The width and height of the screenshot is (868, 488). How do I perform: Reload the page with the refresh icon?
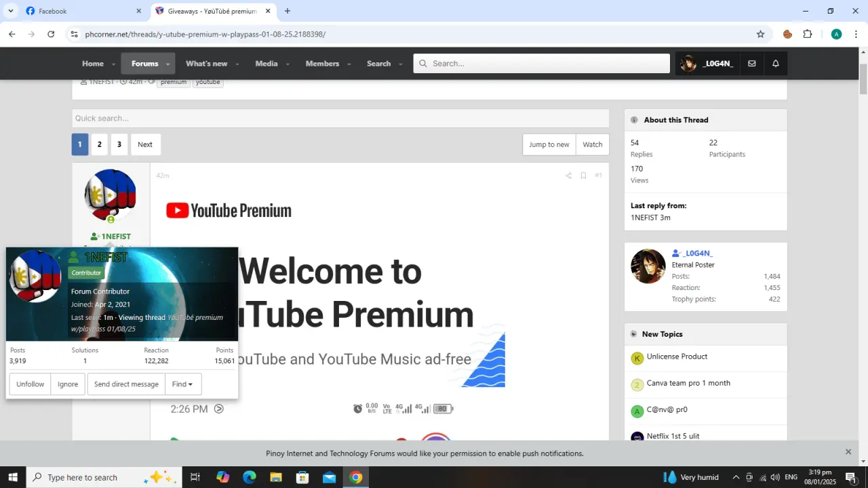51,34
